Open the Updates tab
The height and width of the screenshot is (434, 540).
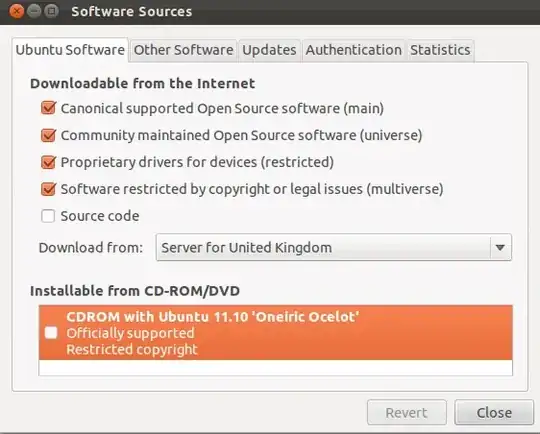[x=269, y=50]
